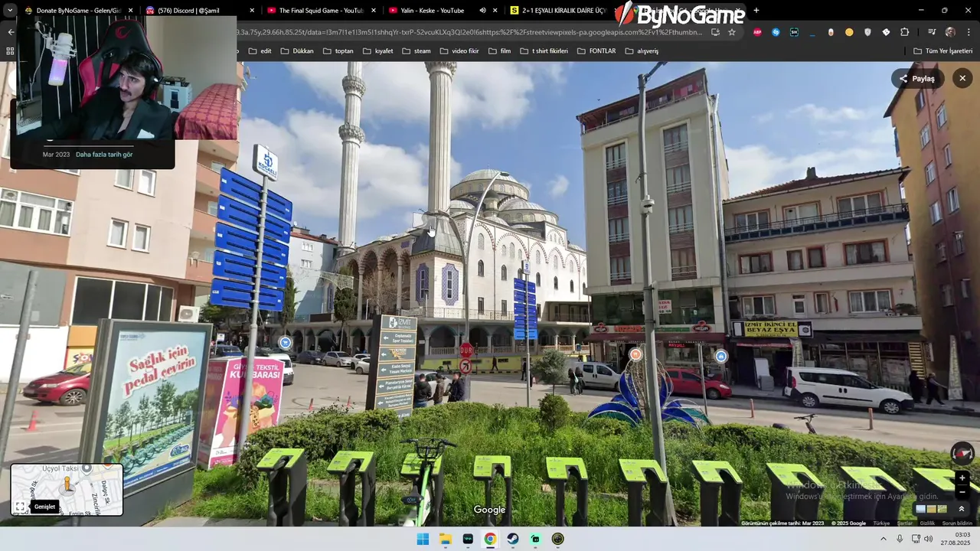Click the fullscreen map icon in minimap
Screen dimensions: 980x551
20,507
